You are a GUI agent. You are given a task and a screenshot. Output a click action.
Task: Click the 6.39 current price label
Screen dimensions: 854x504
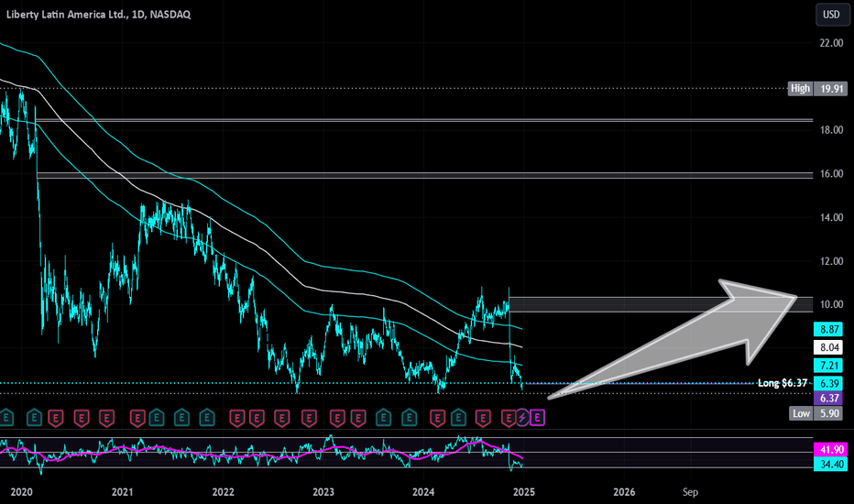click(827, 384)
